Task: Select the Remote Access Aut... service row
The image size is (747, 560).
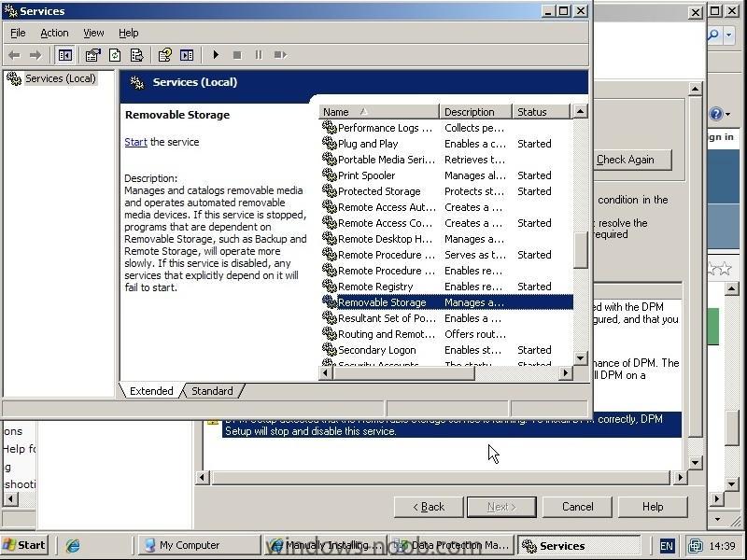Action: coord(447,207)
